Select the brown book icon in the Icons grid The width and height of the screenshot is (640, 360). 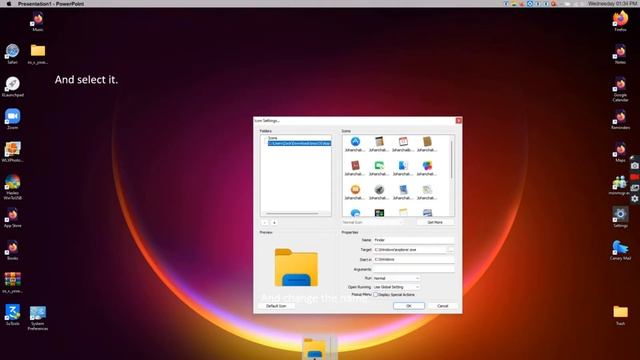[x=427, y=142]
